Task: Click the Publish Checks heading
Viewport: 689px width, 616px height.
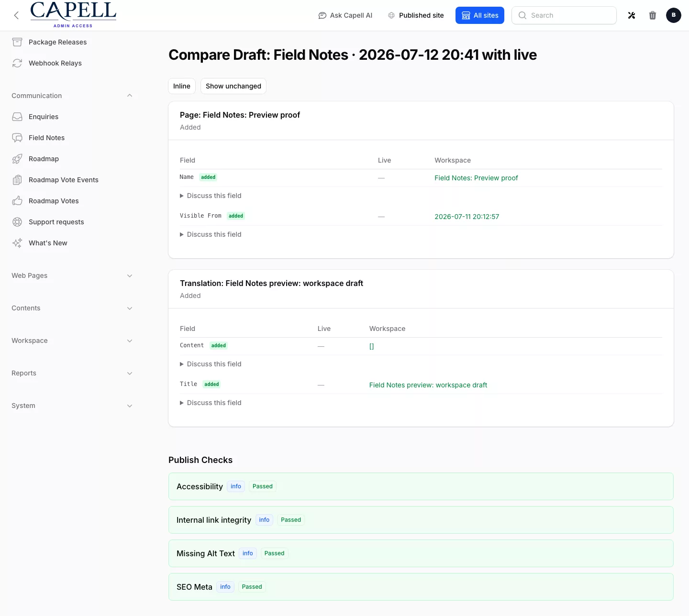Action: click(200, 460)
